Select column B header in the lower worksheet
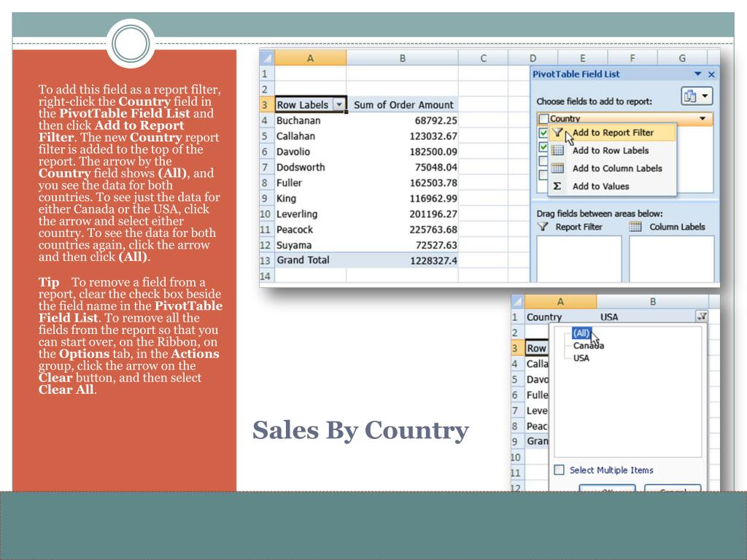Viewport: 747px width, 560px height. click(653, 301)
